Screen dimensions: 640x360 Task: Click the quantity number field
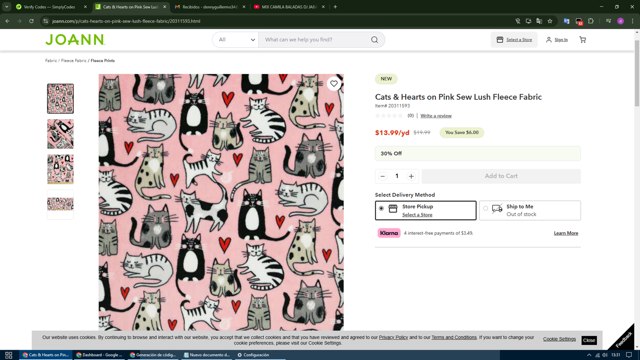click(x=397, y=176)
